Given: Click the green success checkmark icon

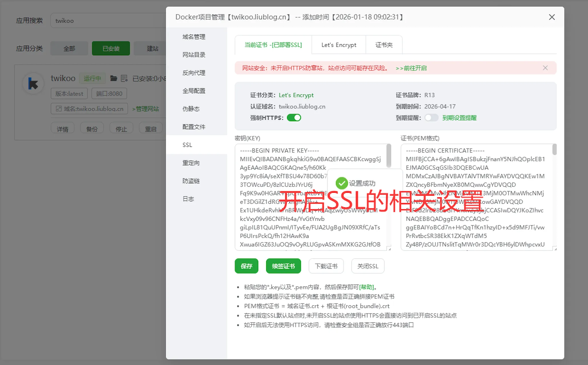Looking at the screenshot, I should 342,183.
